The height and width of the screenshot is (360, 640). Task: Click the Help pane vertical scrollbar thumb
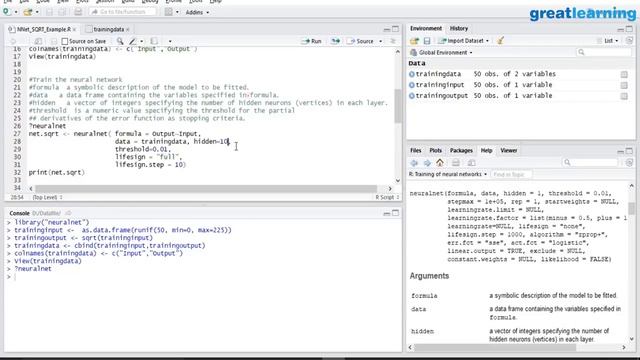[631, 208]
